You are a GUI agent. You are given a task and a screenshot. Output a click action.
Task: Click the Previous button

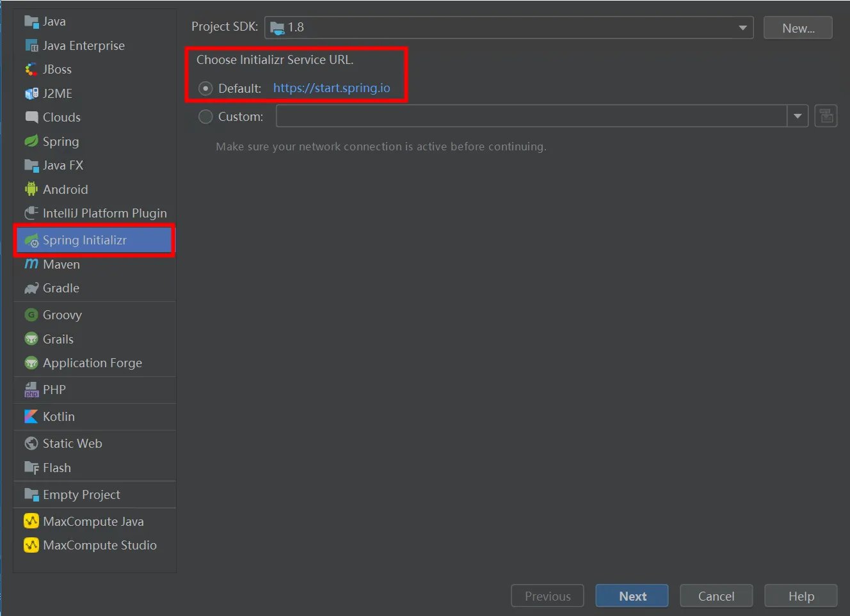coord(547,596)
